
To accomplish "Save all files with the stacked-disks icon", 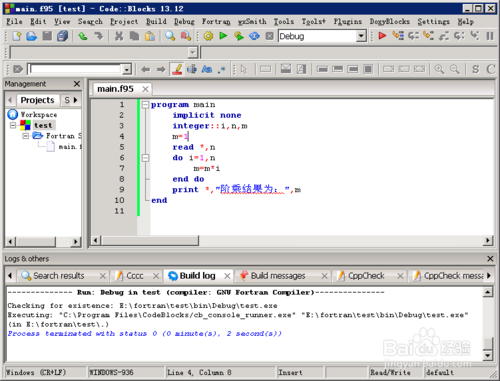I will (x=62, y=36).
